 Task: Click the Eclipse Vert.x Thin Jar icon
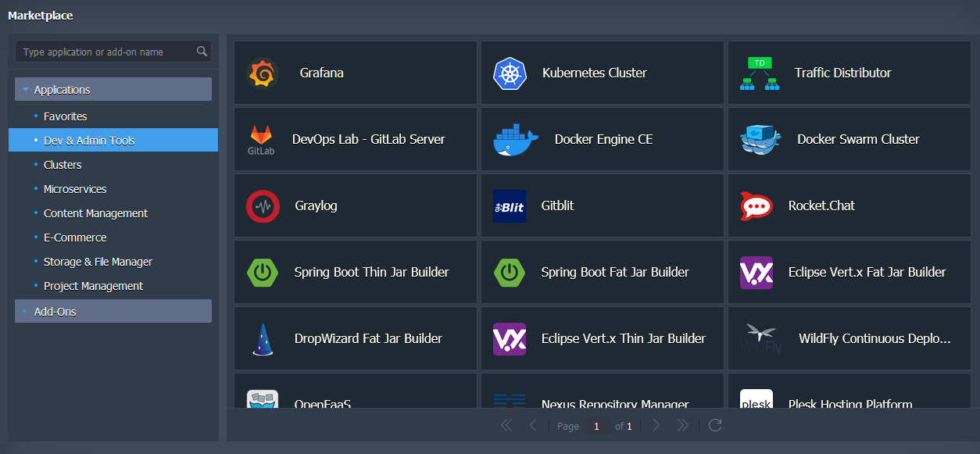click(x=510, y=339)
